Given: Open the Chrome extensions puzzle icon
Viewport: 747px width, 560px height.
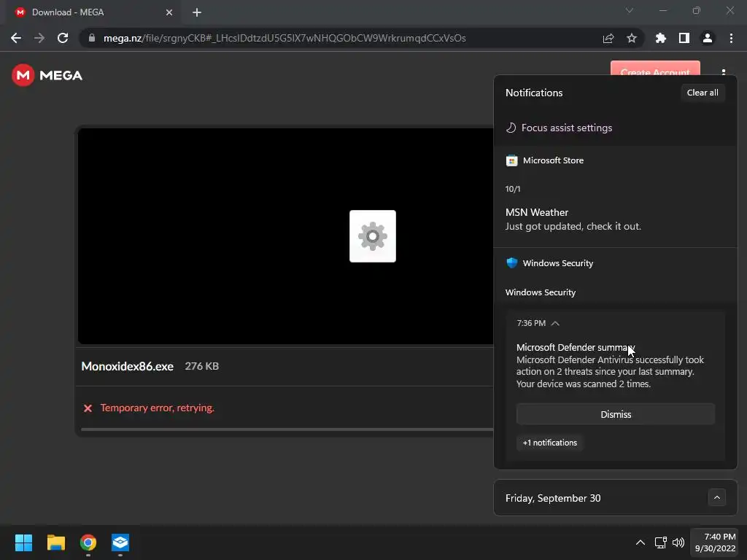Looking at the screenshot, I should [x=661, y=38].
